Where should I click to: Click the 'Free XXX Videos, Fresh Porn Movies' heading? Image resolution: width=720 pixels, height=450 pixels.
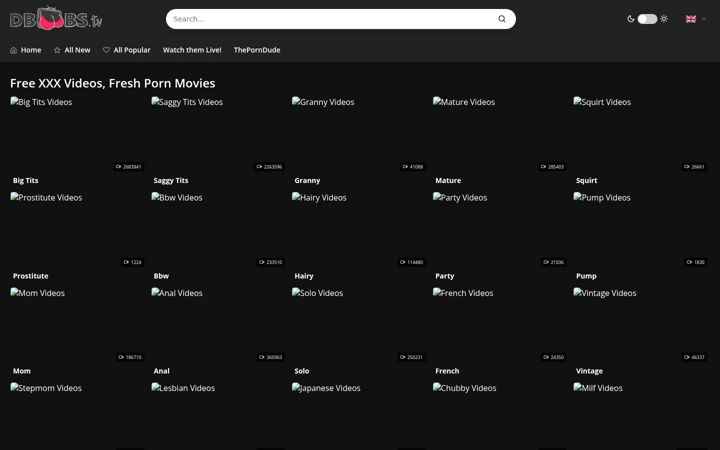click(112, 83)
